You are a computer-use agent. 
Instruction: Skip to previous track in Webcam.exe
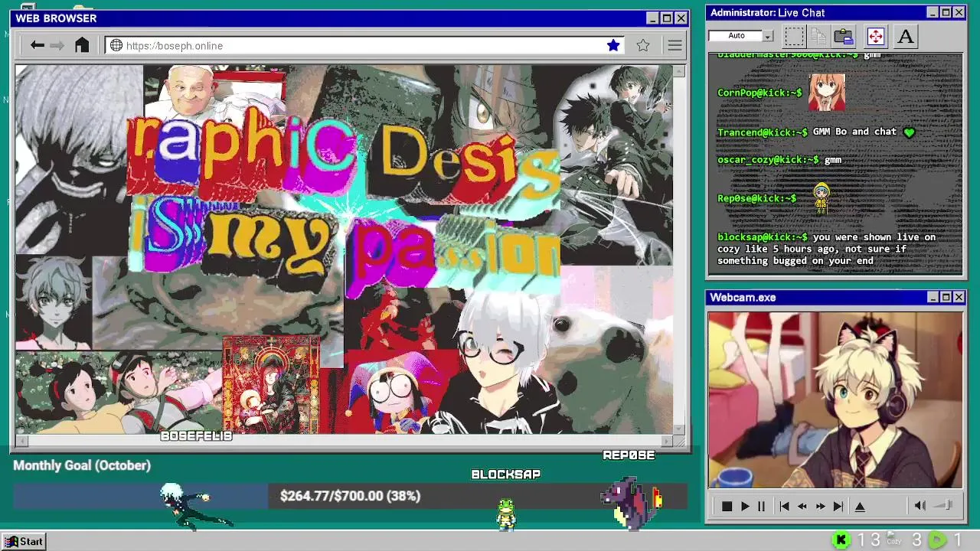tap(784, 506)
